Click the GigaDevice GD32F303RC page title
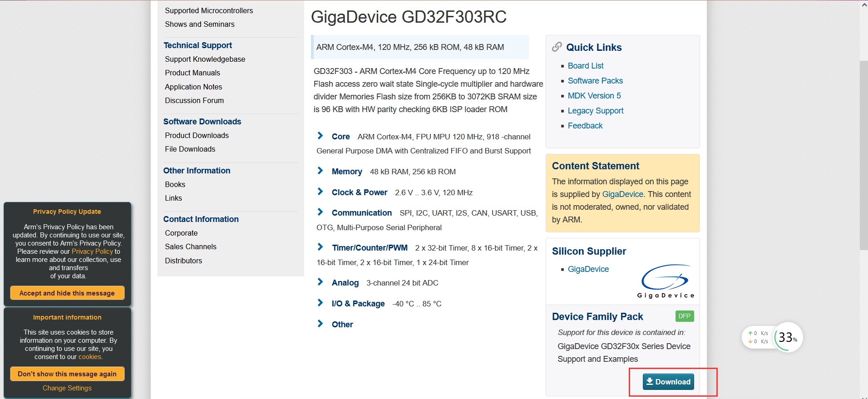868x399 pixels. tap(409, 17)
